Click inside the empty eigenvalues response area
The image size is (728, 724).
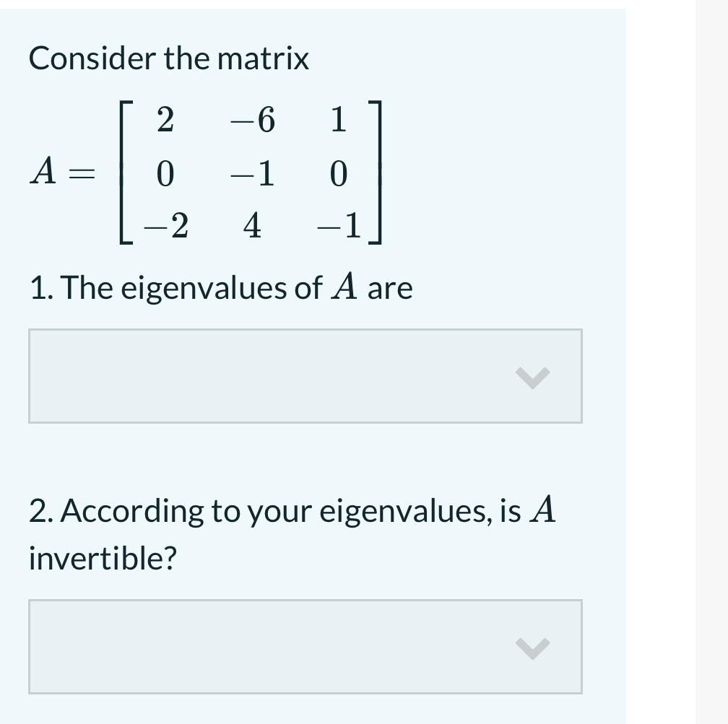click(x=253, y=375)
